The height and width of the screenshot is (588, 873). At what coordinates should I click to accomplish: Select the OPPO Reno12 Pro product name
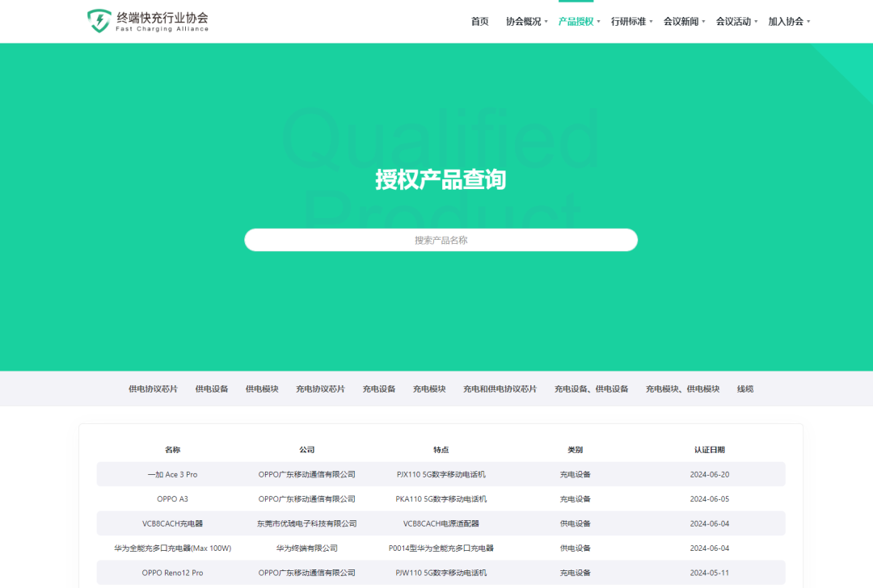point(173,573)
